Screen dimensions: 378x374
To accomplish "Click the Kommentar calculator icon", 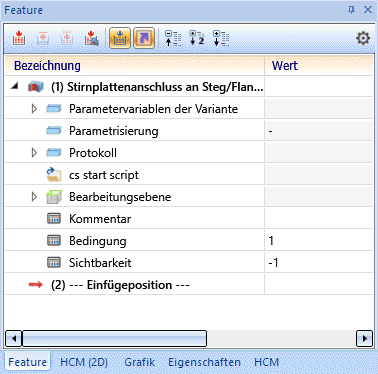I will (54, 219).
